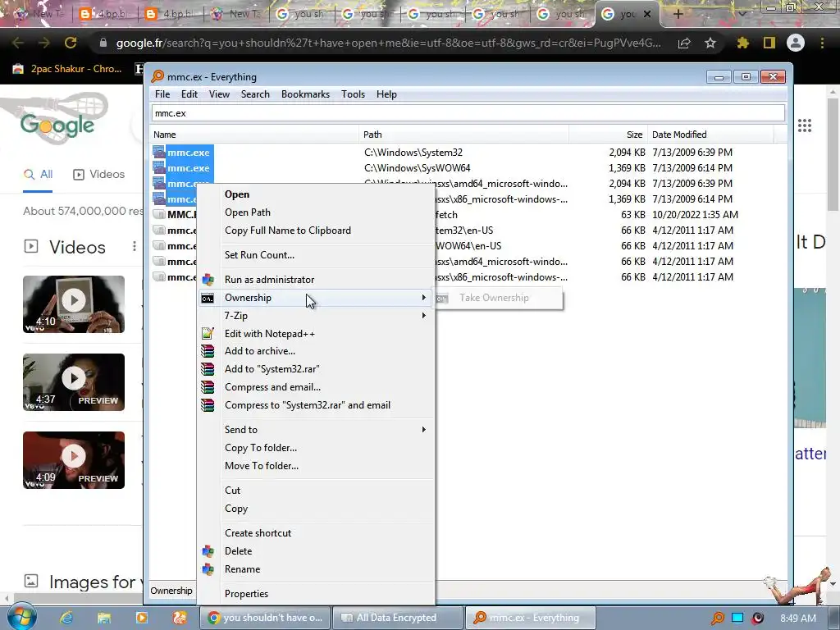The width and height of the screenshot is (840, 630).
Task: Open new tab with plus button
Action: [x=678, y=14]
